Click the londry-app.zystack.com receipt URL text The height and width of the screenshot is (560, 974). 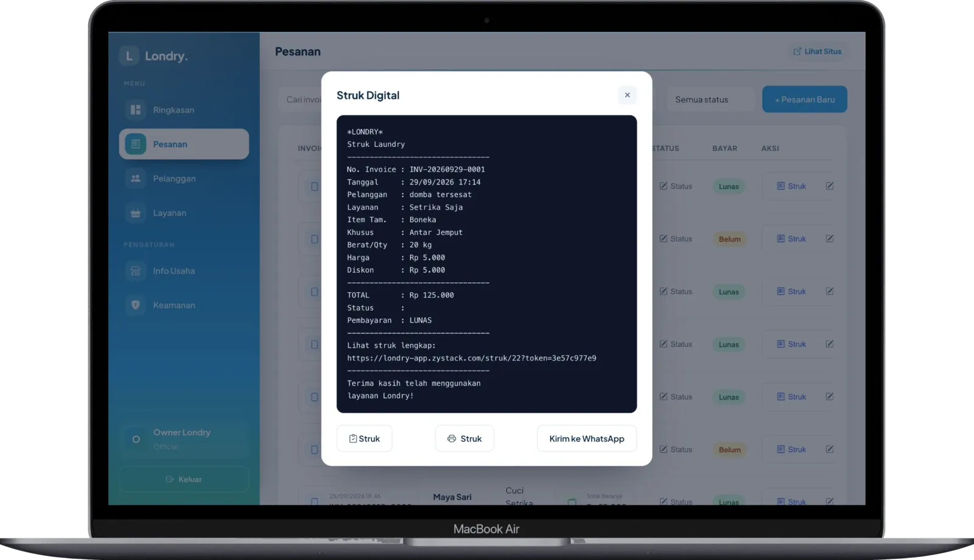(472, 358)
